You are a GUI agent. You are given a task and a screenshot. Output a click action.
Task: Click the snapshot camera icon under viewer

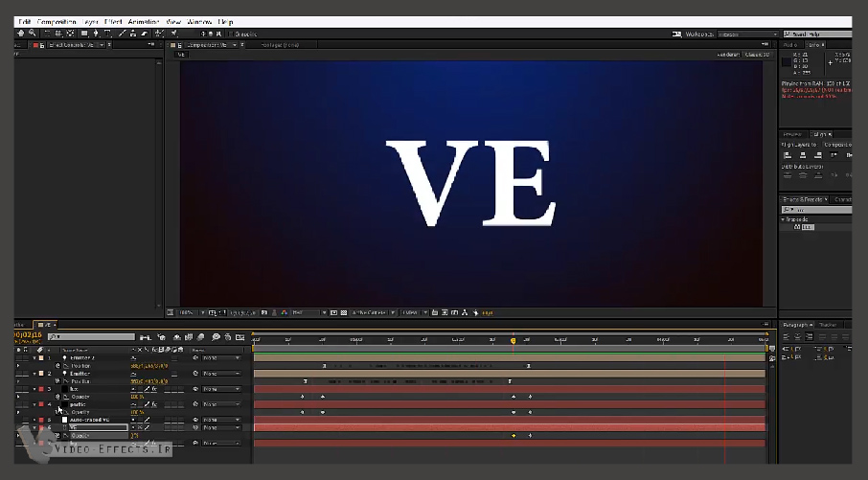(x=264, y=312)
